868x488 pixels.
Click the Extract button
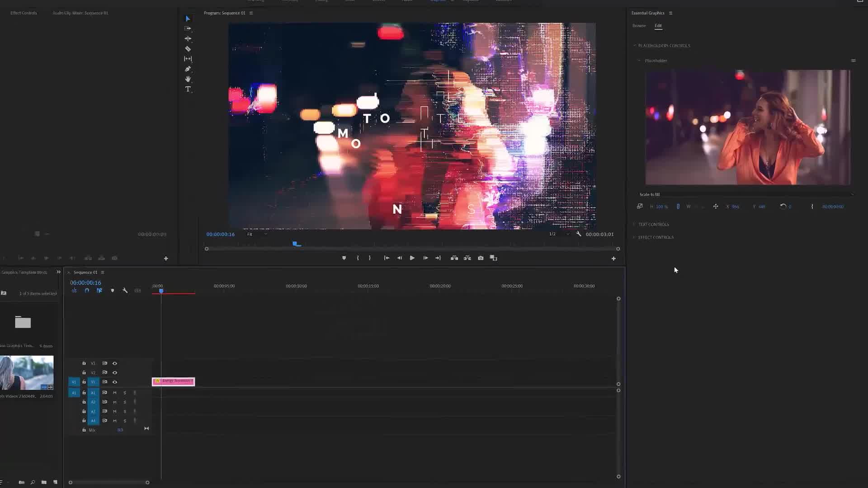[467, 258]
